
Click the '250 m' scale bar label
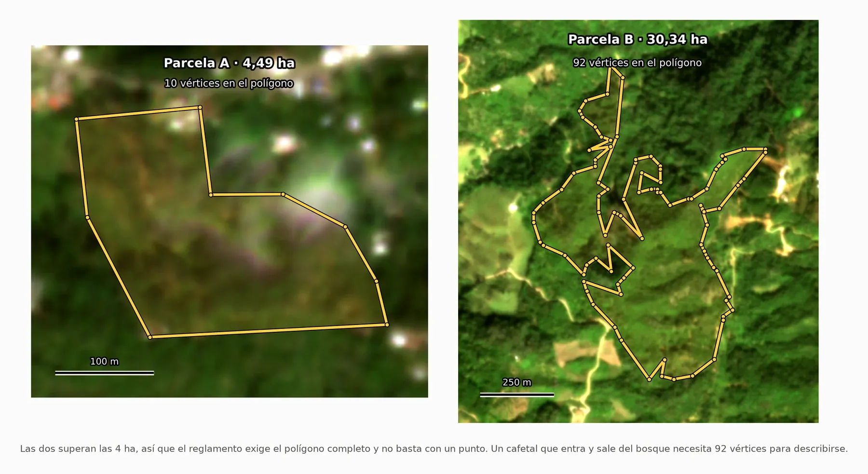click(x=517, y=382)
